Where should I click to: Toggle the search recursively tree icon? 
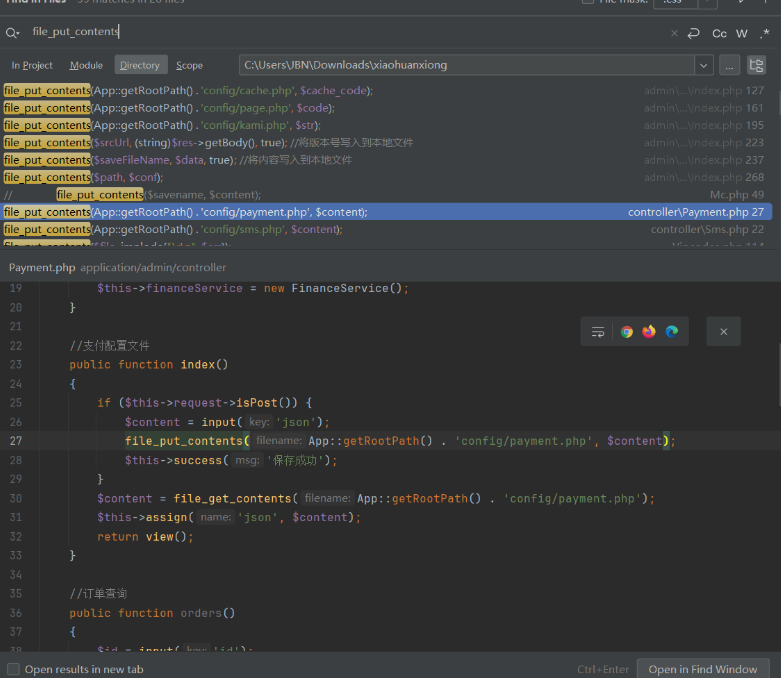(756, 65)
